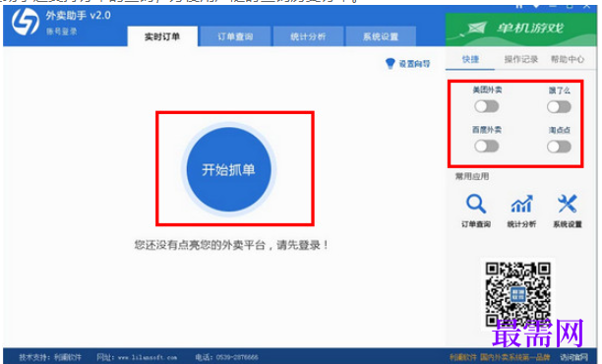Click the 电话: 0539 phone number text
The width and height of the screenshot is (602, 364).
[x=226, y=357]
